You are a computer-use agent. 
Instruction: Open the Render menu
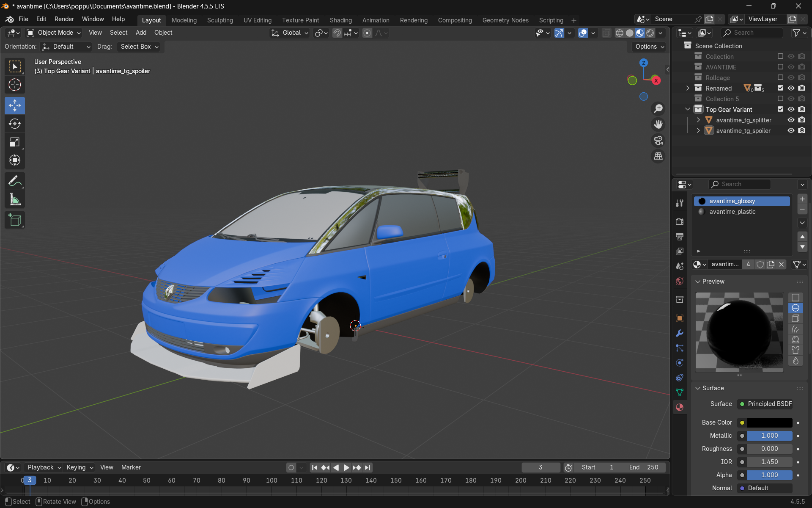tap(64, 19)
